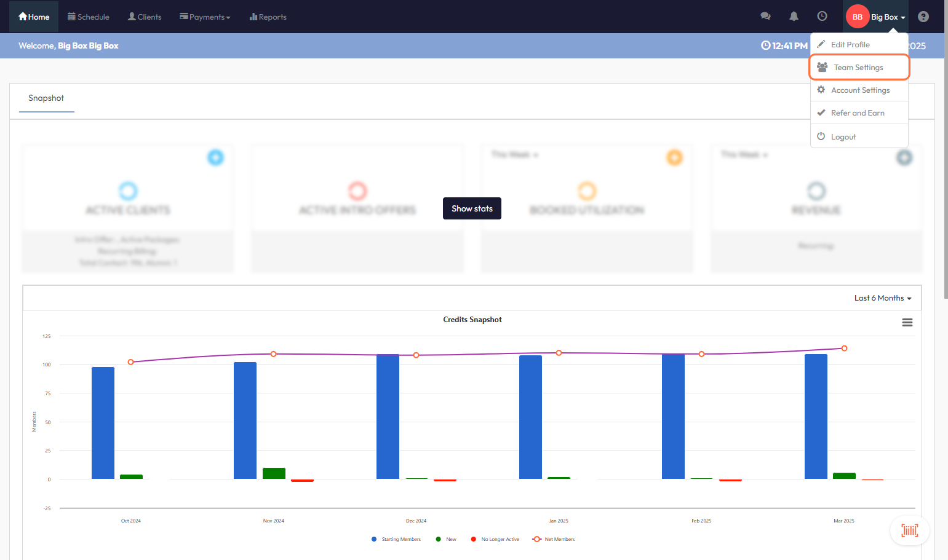This screenshot has width=948, height=560.
Task: Open the clock history icon
Action: coord(822,17)
